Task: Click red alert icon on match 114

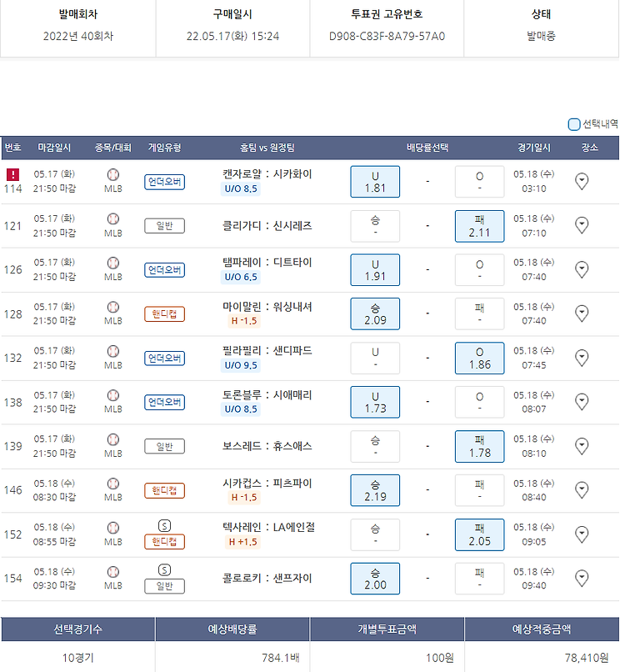Action: (12, 174)
